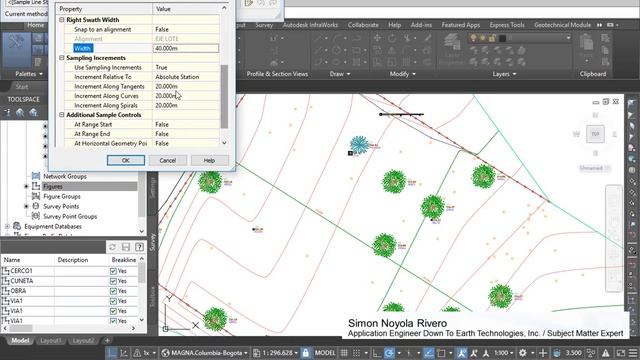Add new layout with plus tab
Viewport: 640px width, 360px height.
pyautogui.click(x=107, y=340)
